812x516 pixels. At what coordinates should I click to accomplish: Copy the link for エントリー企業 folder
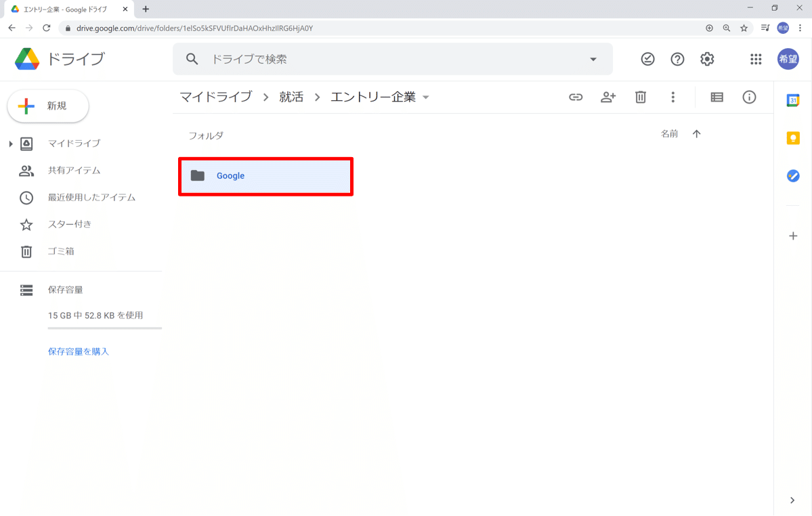point(576,97)
